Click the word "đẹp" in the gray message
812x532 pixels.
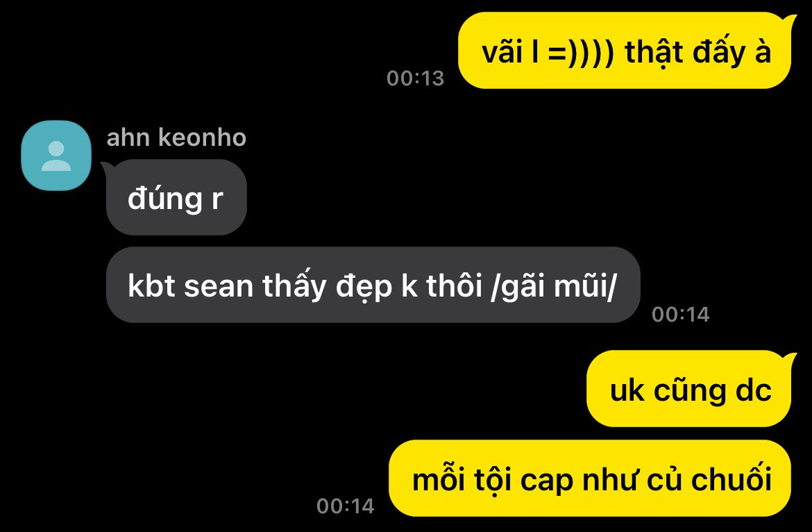tap(364, 286)
